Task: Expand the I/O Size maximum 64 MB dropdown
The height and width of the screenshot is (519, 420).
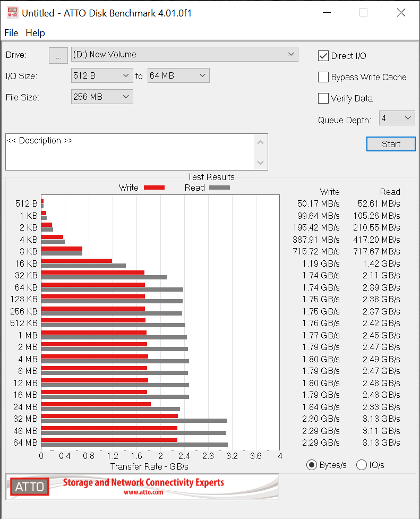Action: pos(178,75)
